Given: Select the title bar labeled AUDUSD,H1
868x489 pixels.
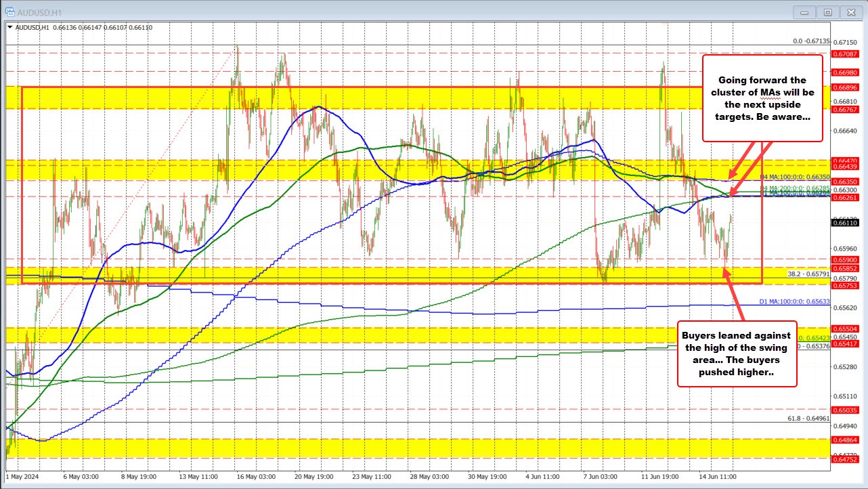Looking at the screenshot, I should tap(41, 12).
